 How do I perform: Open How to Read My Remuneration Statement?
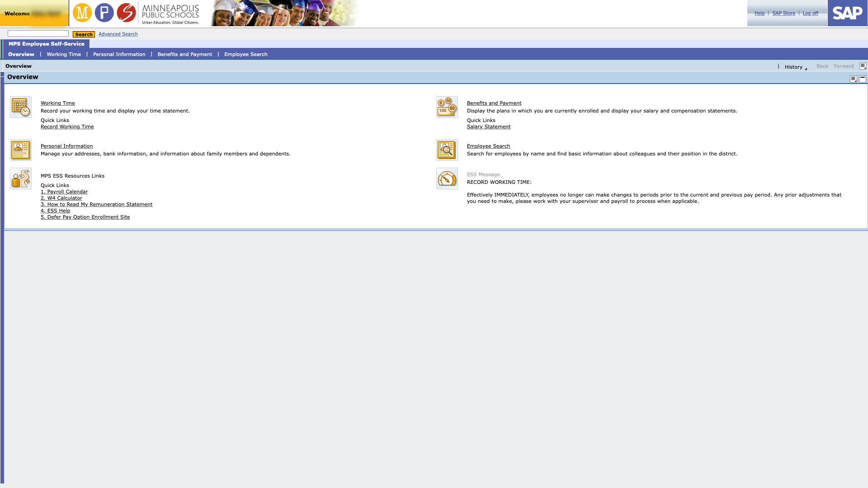click(97, 204)
